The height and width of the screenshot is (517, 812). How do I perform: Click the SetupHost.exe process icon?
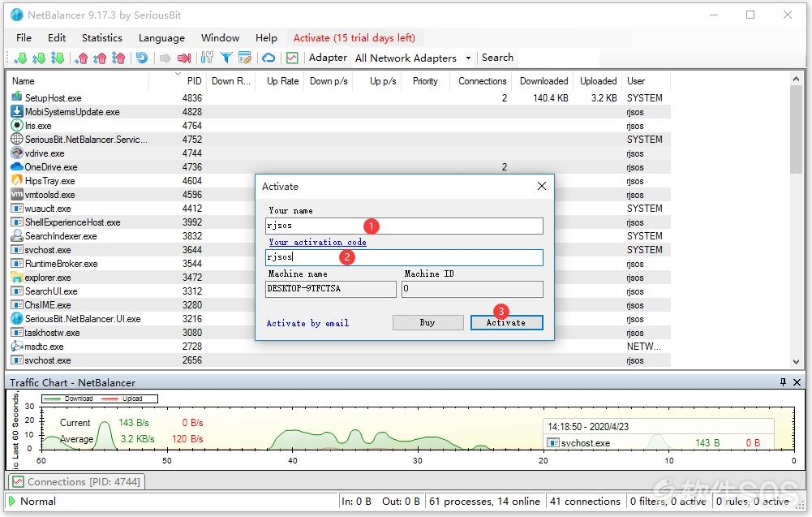click(x=16, y=97)
